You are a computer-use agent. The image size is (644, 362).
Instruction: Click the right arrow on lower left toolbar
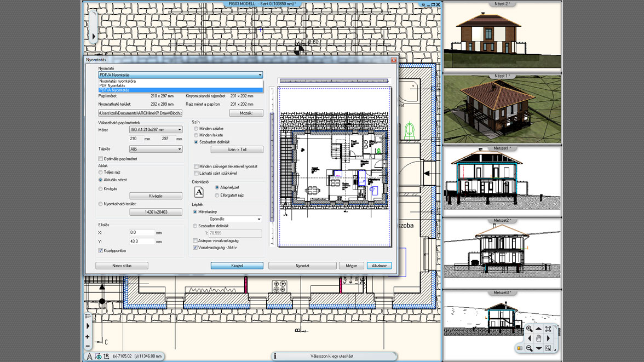click(x=88, y=326)
